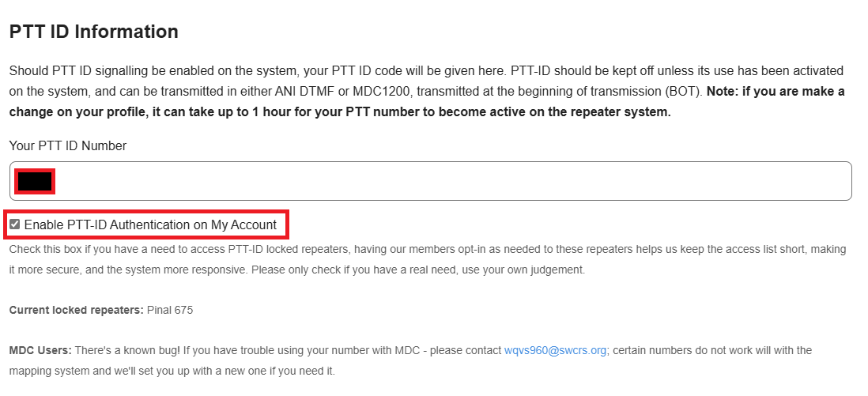Click the '(BOT)' abbreviation in the paragraph
Screen dimensions: 868x396
[685, 92]
